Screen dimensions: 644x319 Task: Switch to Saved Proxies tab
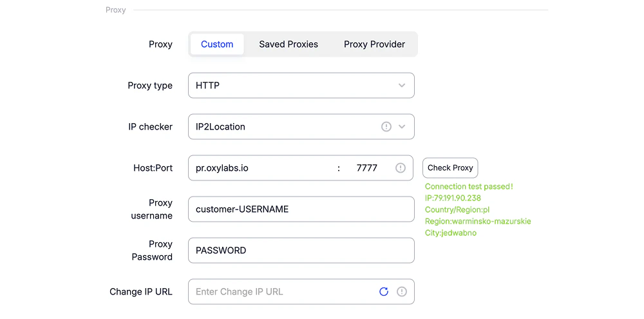tap(289, 44)
